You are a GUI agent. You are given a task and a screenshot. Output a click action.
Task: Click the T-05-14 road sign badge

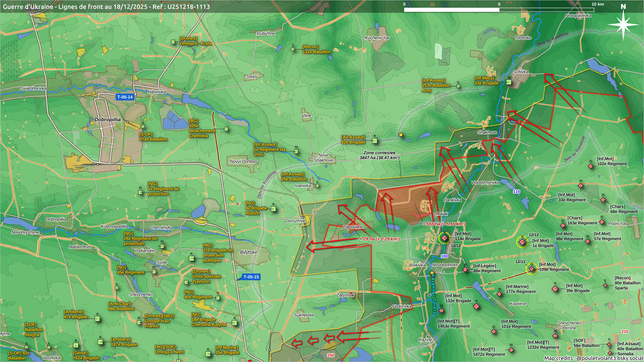click(125, 97)
